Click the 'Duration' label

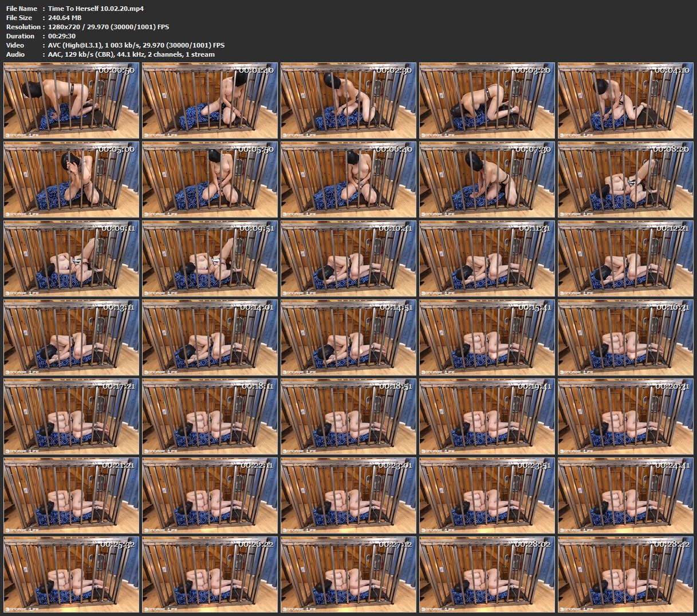20,36
